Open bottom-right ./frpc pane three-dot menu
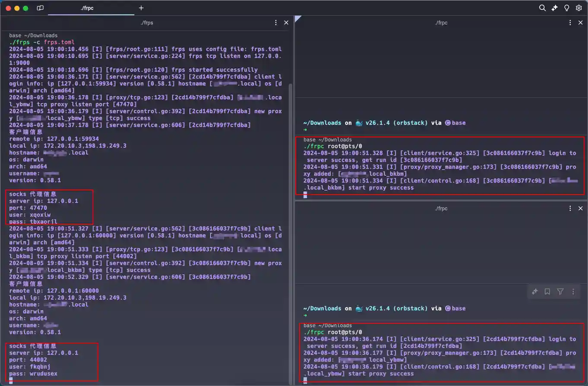This screenshot has height=386, width=588. [x=570, y=208]
